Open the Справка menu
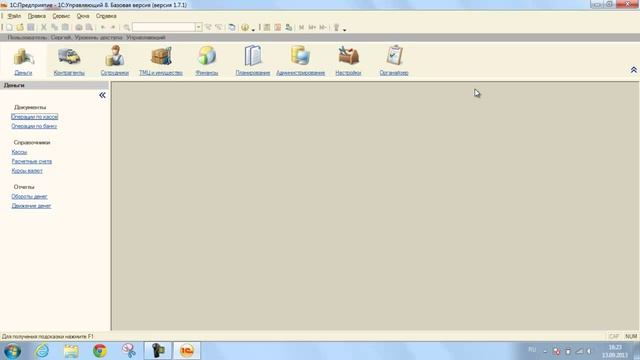640x360 pixels. click(106, 16)
